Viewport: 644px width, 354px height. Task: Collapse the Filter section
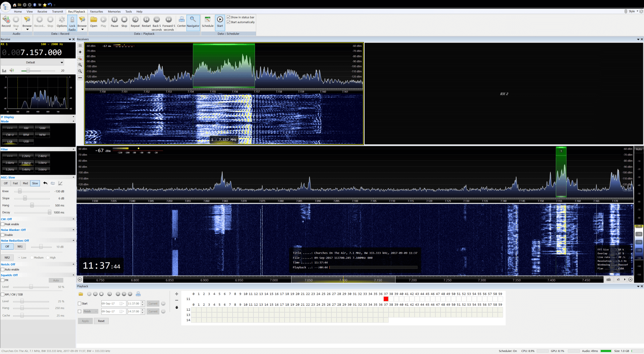[x=73, y=149]
